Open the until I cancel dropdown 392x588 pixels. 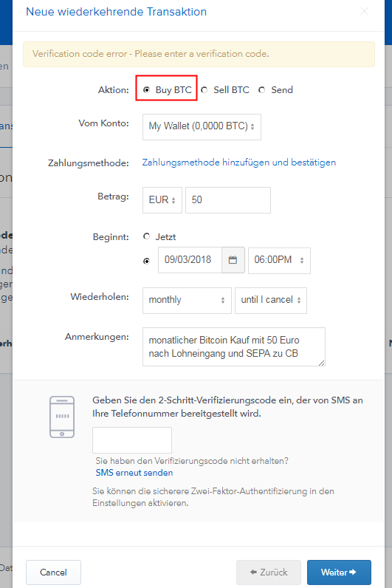coord(271,301)
